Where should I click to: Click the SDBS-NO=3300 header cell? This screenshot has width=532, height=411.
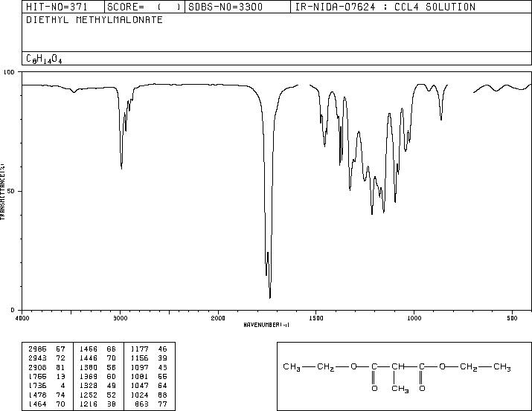(237, 7)
